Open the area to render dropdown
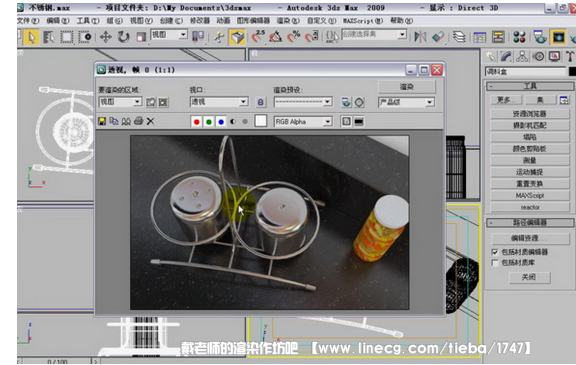The height and width of the screenshot is (365, 576). [x=137, y=102]
